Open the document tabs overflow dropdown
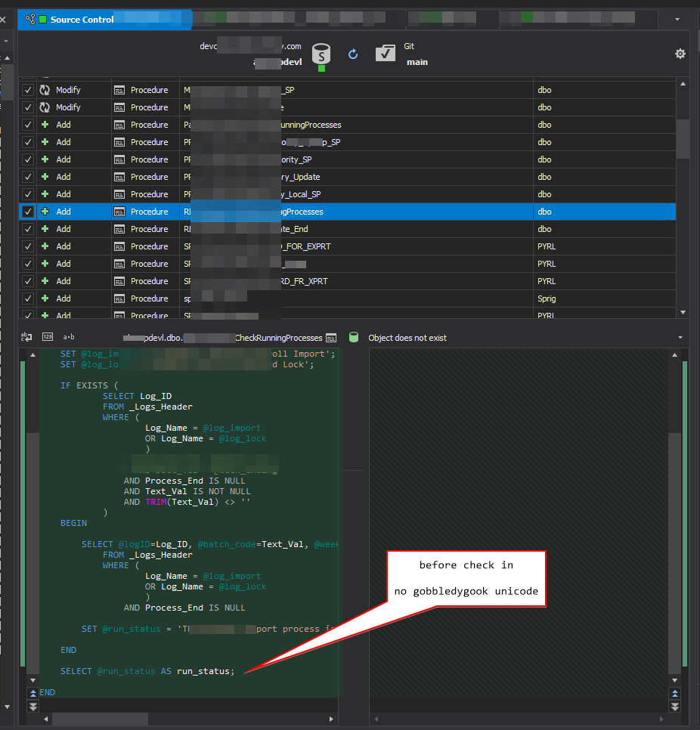The height and width of the screenshot is (730, 700). click(x=677, y=20)
